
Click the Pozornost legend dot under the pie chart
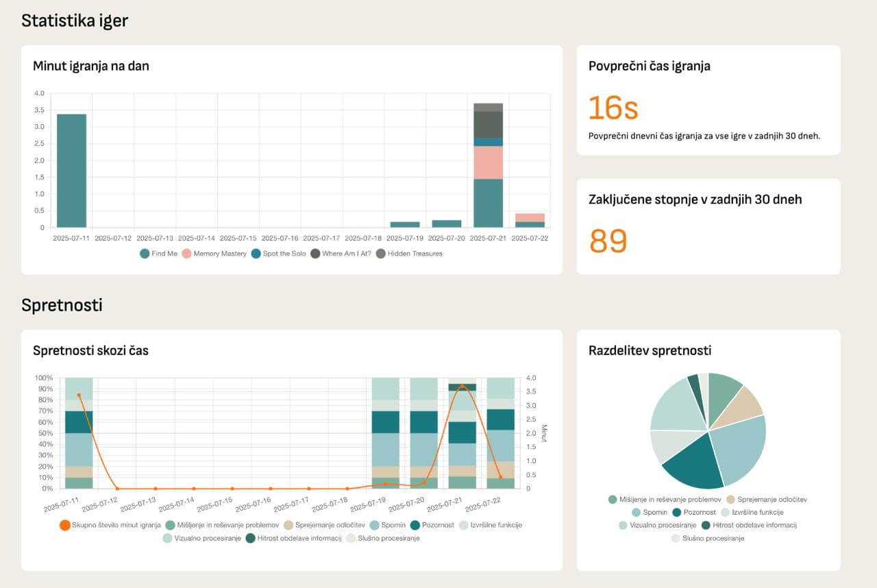tap(676, 513)
